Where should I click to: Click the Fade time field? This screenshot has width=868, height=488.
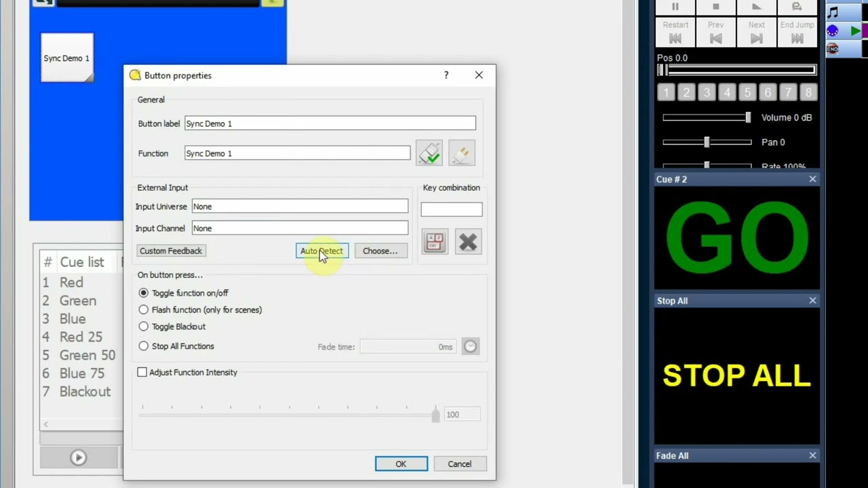coord(408,346)
